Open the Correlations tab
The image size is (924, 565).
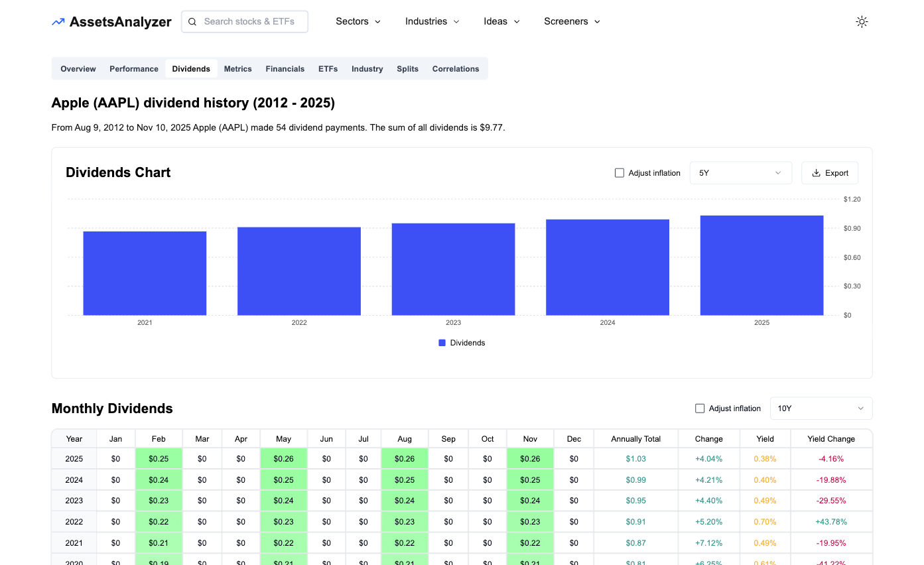(455, 68)
